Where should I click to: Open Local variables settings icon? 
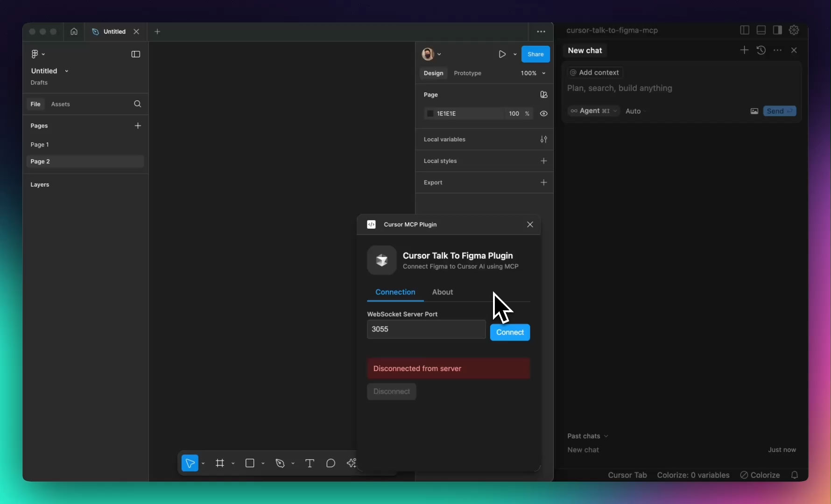[544, 139]
